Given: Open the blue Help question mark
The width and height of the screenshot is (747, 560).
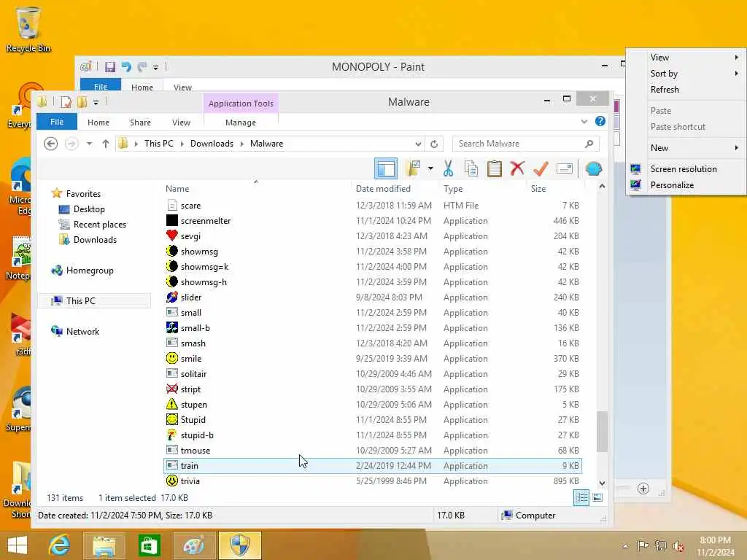Looking at the screenshot, I should coord(600,122).
